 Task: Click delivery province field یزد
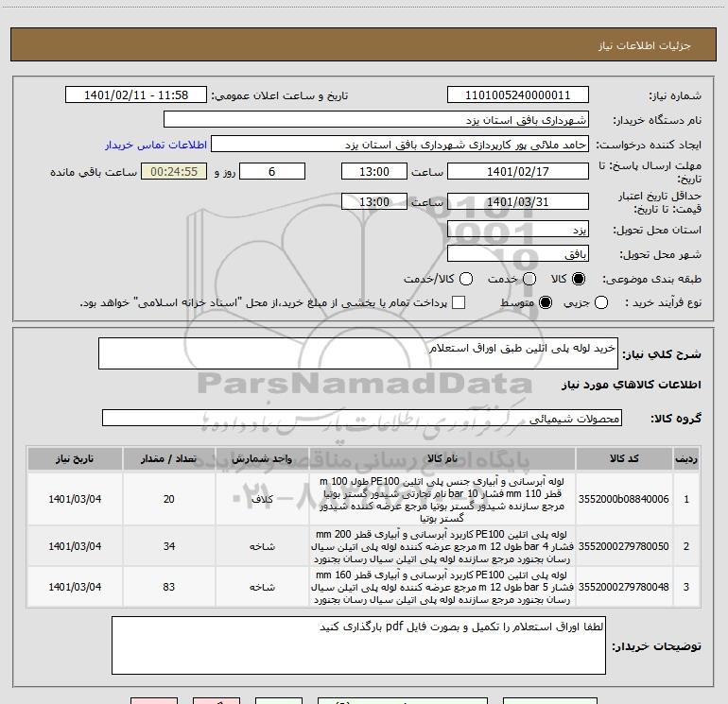(518, 230)
